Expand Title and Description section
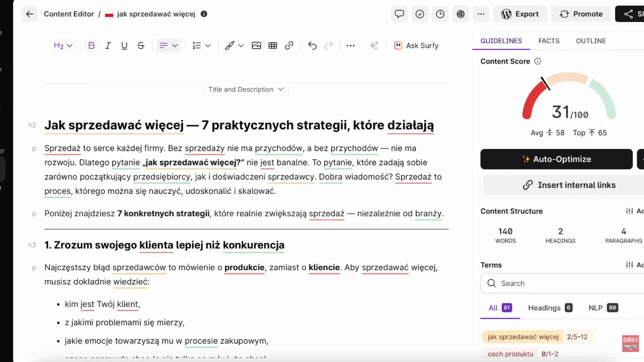Screen dimensions: 644x362 246,89
